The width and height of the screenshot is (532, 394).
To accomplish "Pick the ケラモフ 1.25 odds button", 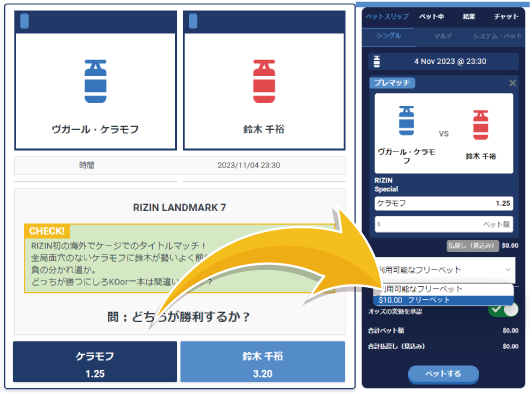I will (95, 362).
